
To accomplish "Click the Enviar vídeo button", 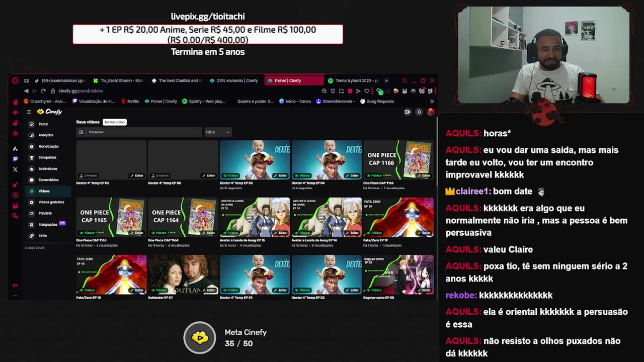I will [114, 122].
